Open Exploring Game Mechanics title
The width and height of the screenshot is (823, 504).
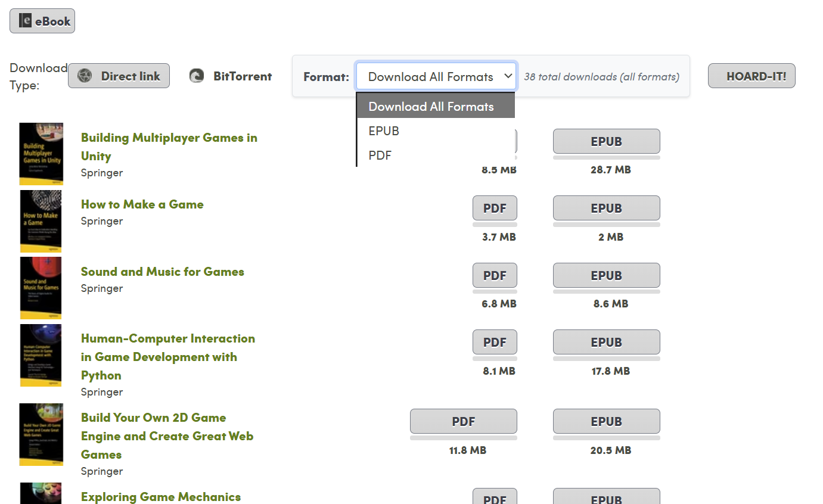pyautogui.click(x=161, y=497)
